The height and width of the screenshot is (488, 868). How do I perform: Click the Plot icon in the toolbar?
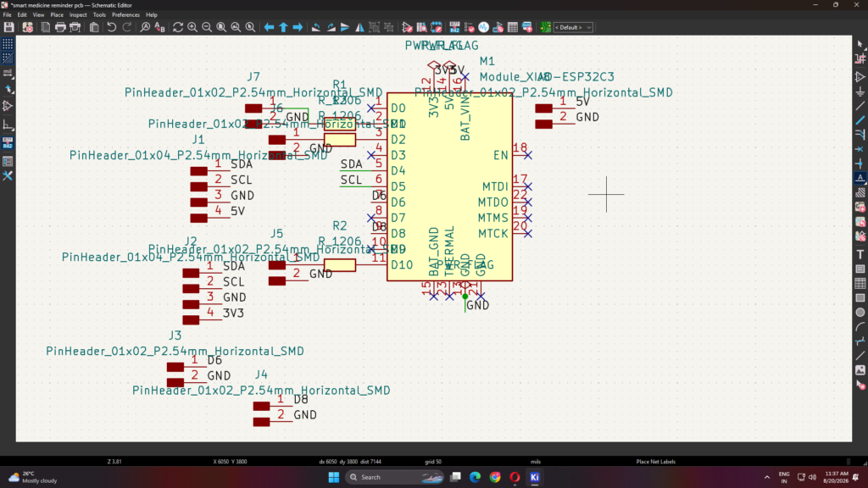pos(75,27)
